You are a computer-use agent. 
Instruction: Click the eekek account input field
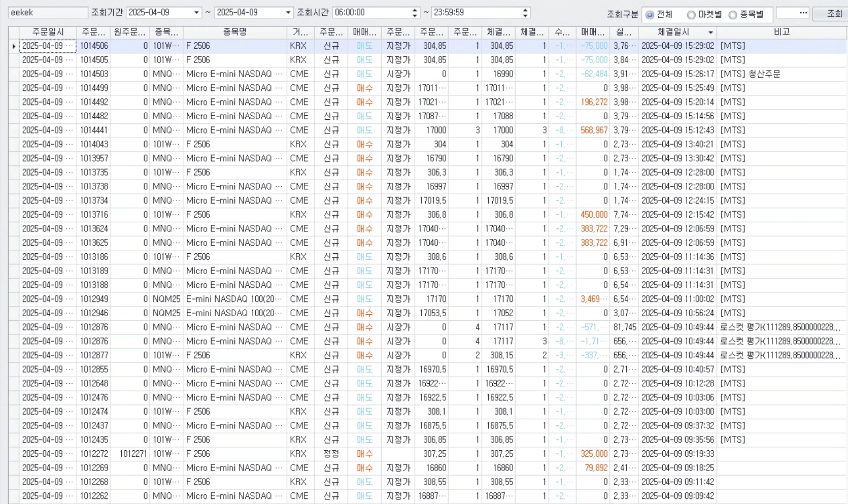click(x=48, y=12)
